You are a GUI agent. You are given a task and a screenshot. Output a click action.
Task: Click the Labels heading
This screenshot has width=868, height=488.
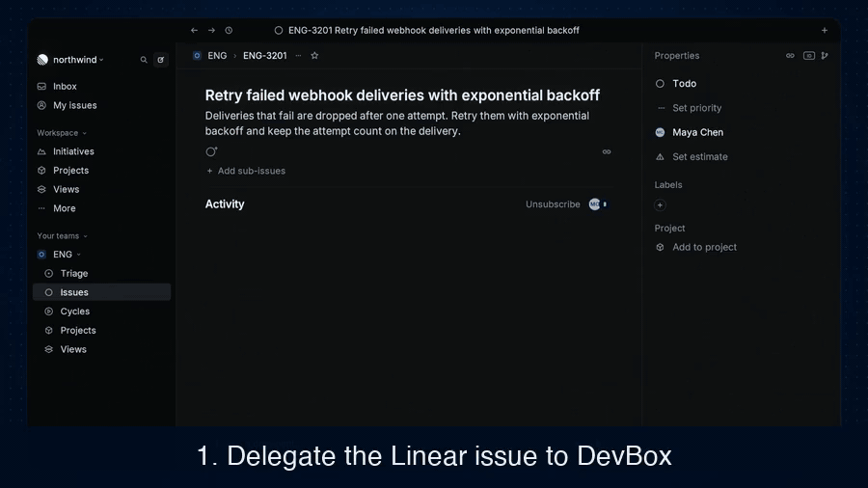coord(668,185)
